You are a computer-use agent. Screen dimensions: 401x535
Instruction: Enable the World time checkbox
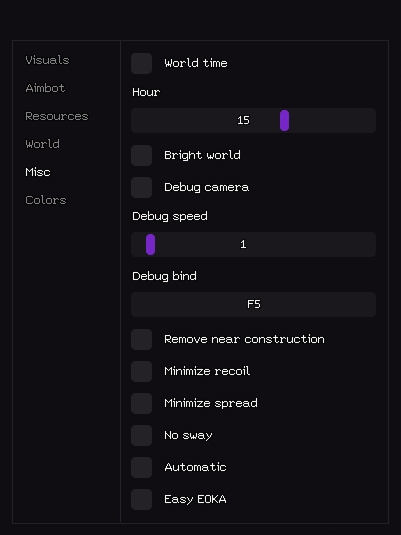click(x=142, y=63)
